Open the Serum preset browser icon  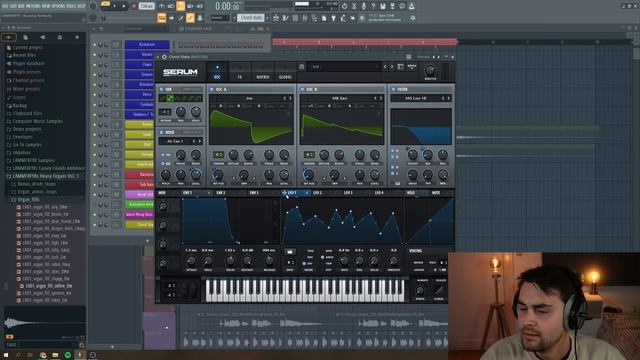400,67
